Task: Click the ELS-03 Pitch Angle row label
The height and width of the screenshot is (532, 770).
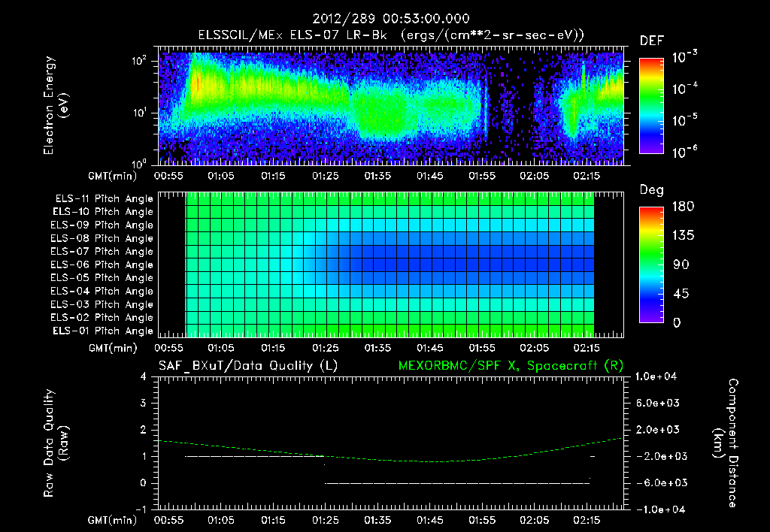Action: [102, 304]
